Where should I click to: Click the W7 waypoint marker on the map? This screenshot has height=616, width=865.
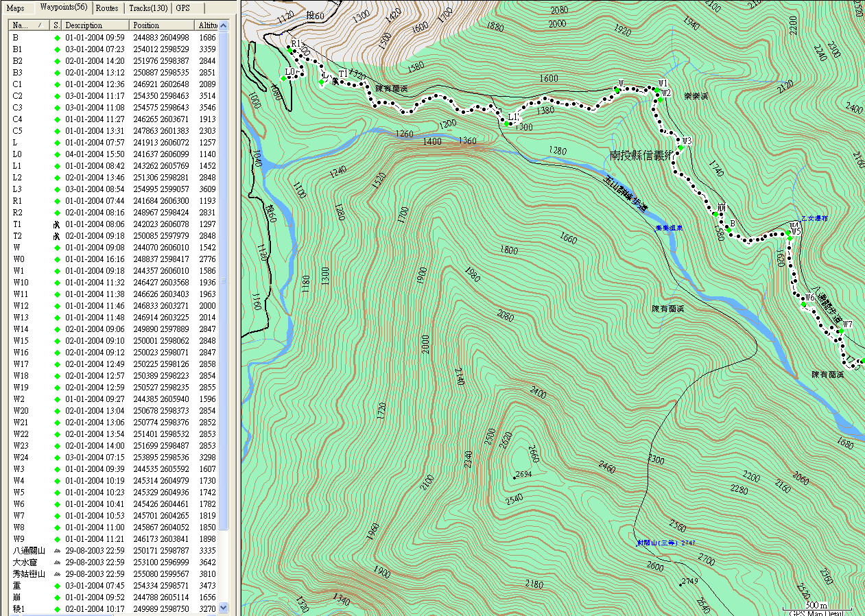pos(840,331)
